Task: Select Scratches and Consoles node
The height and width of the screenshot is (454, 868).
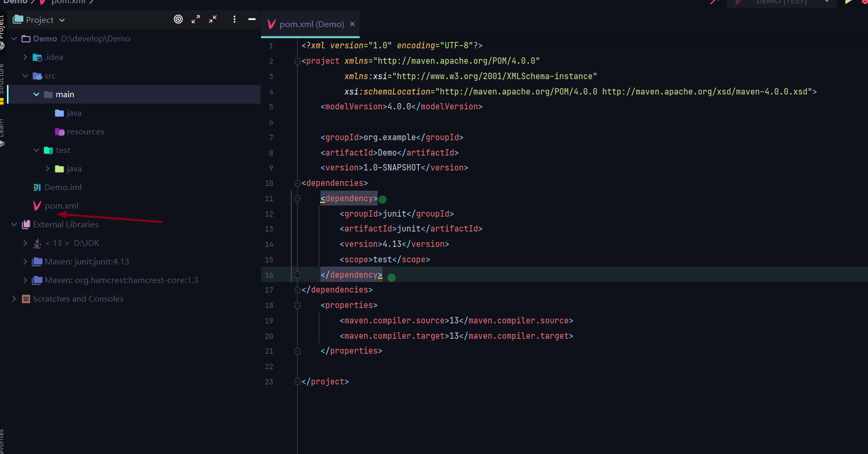Action: click(x=78, y=298)
